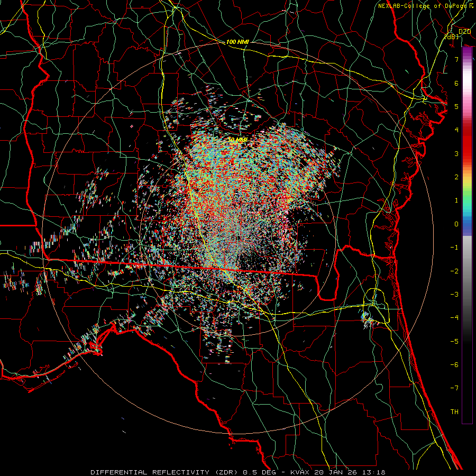Click the "DIFFERENTIAL REFLECTIVITY (ZDR) 0.5 DEG - KVAX" caption

point(200,472)
